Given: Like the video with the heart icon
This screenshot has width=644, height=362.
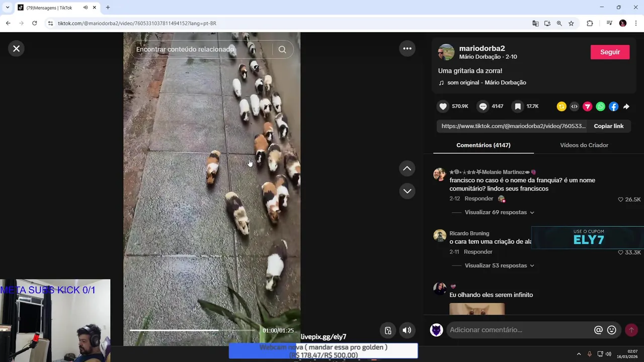Looking at the screenshot, I should (443, 106).
